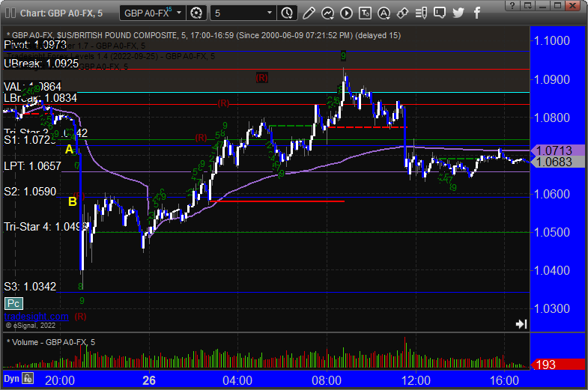The image size is (588, 390).
Task: Expand the interval dropdown arrow
Action: (269, 13)
